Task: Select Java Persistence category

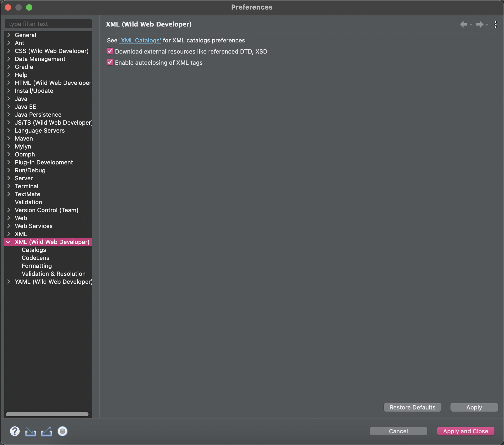Action: click(38, 115)
